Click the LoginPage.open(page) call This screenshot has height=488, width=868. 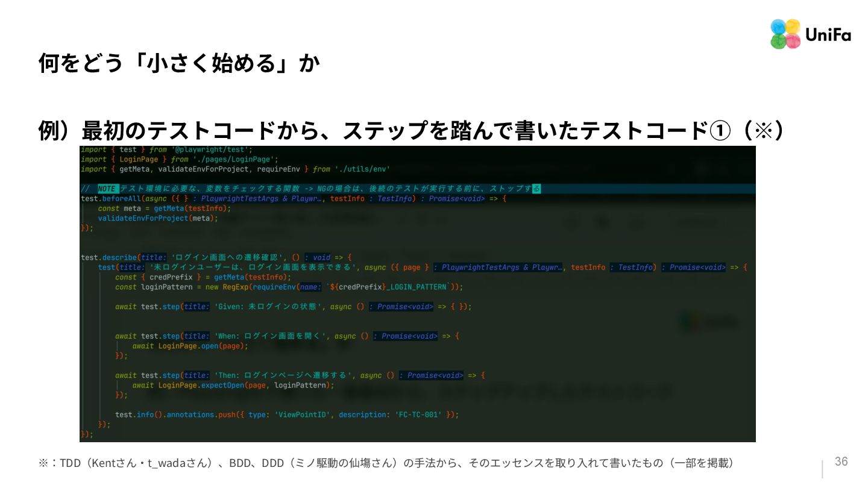point(203,346)
